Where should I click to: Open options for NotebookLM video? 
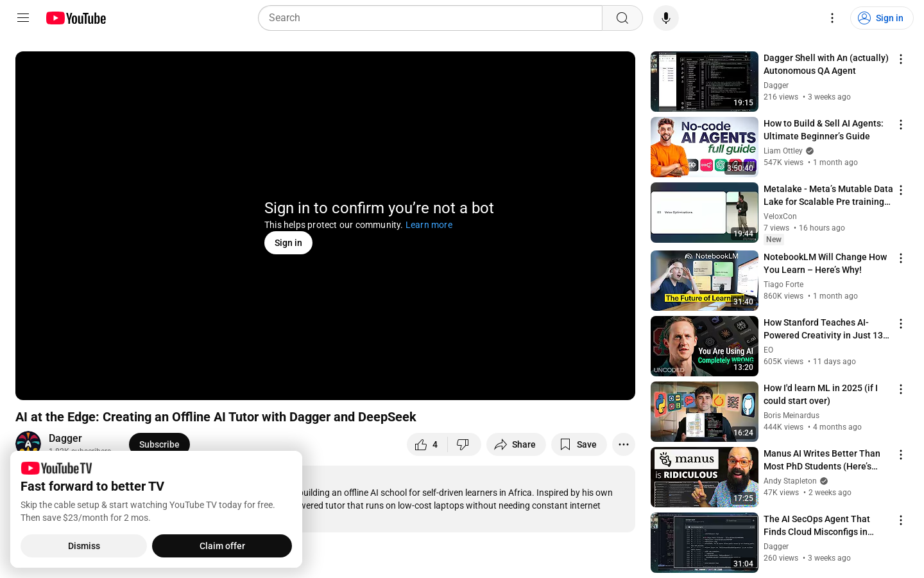click(x=901, y=258)
